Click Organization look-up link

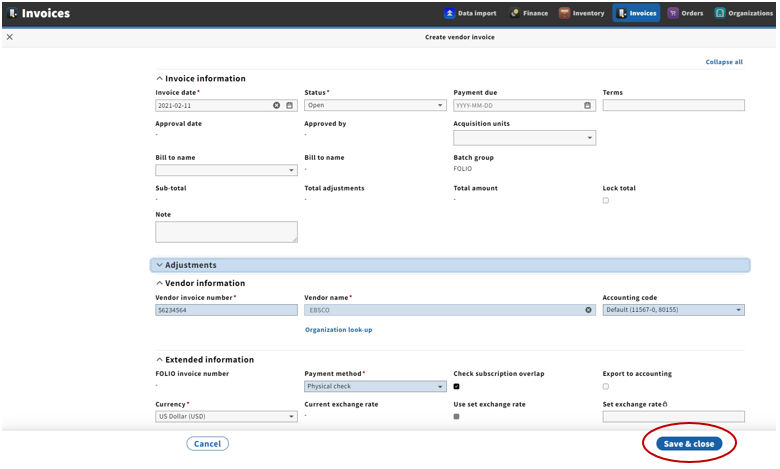[338, 330]
